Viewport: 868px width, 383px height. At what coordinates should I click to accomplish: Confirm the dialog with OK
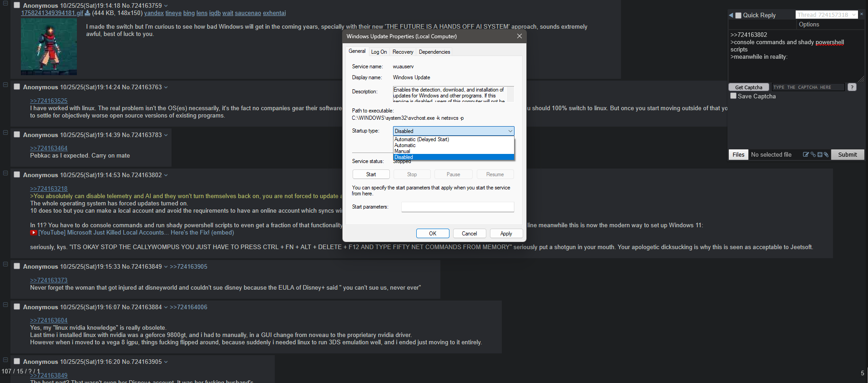[433, 234]
